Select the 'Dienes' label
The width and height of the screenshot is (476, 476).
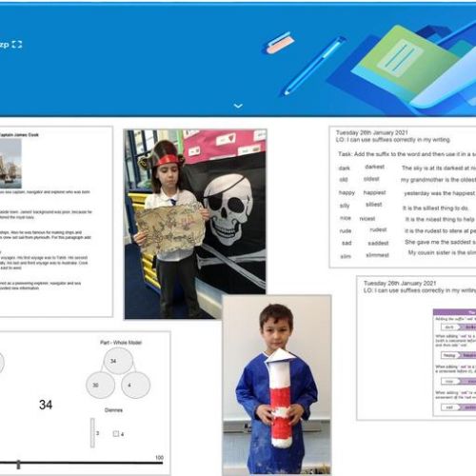point(113,410)
